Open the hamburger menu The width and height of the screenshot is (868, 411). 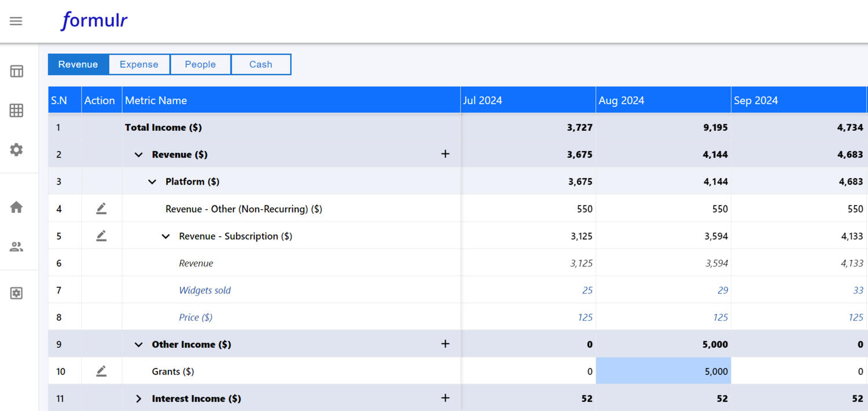(16, 21)
